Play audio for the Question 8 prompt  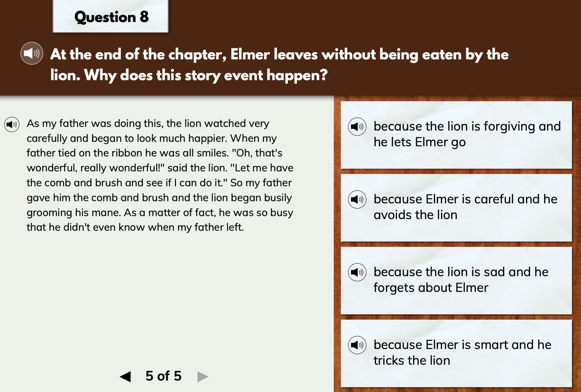tap(32, 53)
